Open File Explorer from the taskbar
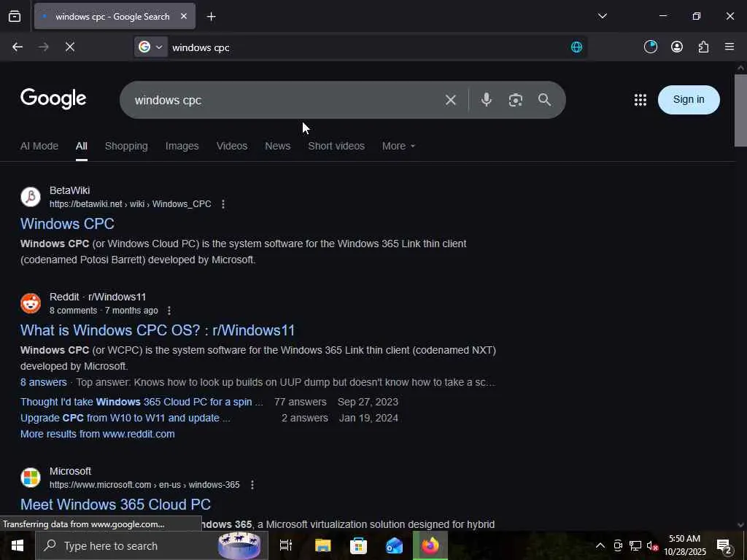Viewport: 747px width, 560px height. click(322, 545)
